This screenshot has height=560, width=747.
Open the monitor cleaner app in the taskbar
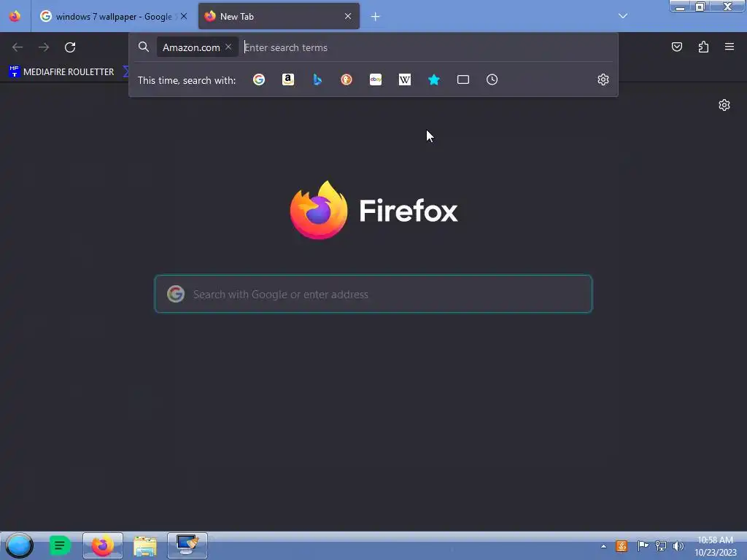[187, 545]
